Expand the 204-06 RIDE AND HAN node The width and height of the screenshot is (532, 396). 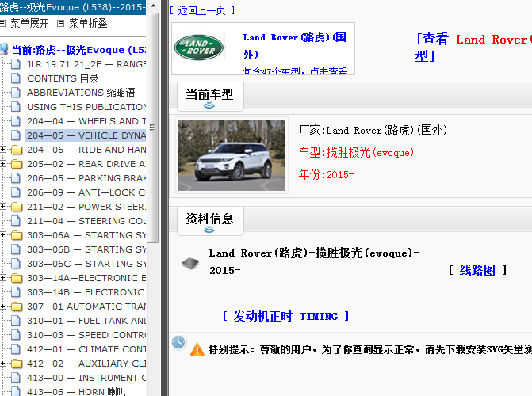point(2,149)
